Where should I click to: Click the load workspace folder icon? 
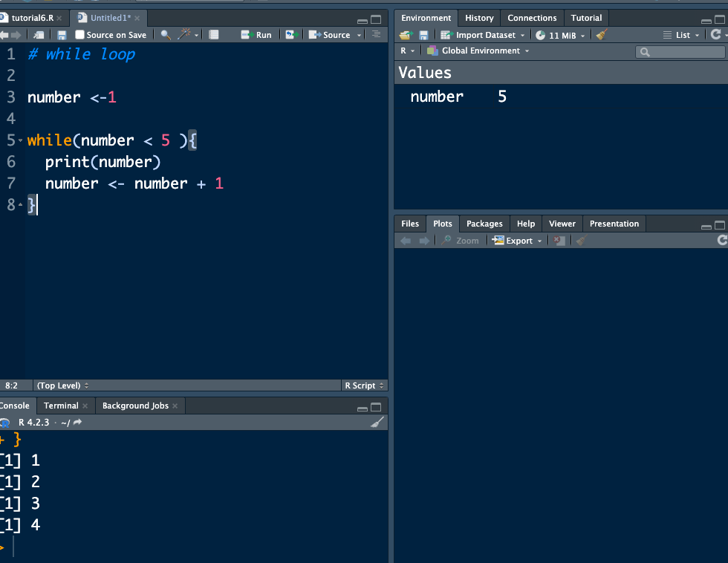[x=405, y=35]
